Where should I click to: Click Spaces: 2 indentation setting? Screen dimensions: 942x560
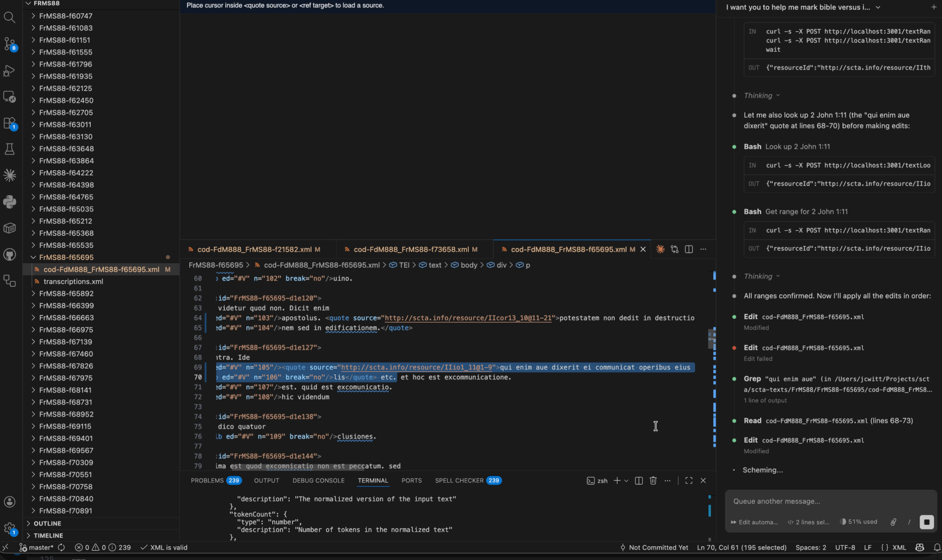tap(811, 548)
